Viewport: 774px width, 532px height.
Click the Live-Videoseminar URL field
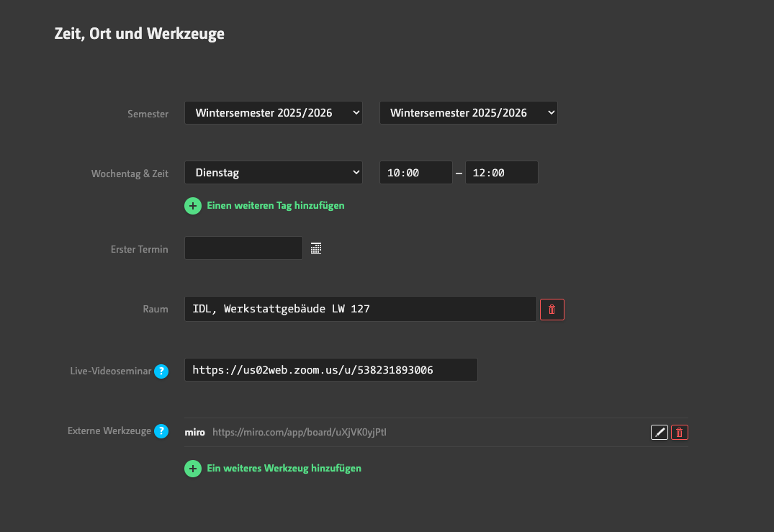click(x=330, y=369)
